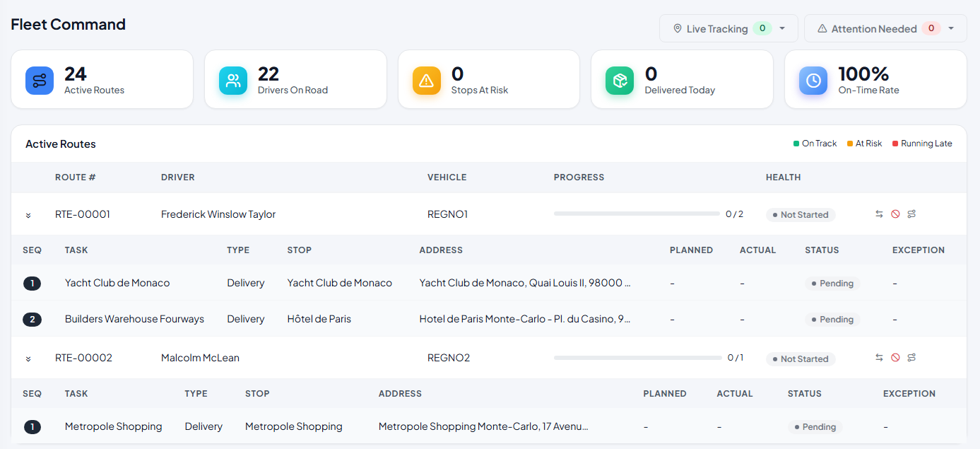Click the HEALTH column header

[784, 177]
